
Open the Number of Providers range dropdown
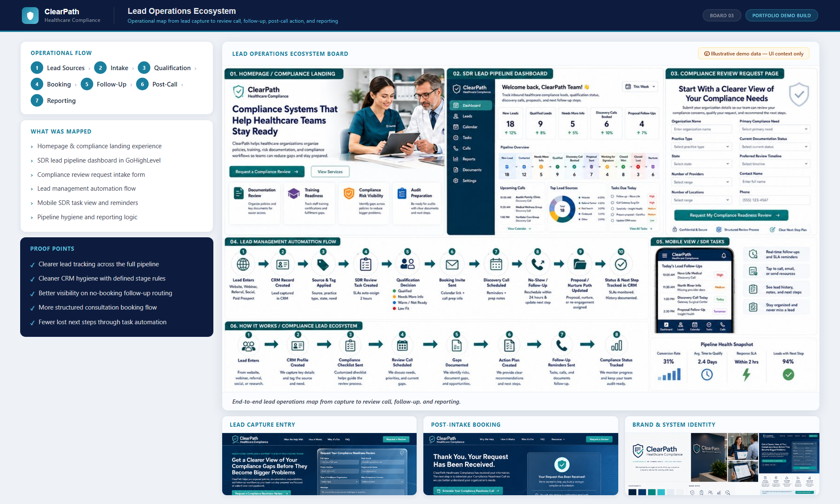[x=701, y=182]
